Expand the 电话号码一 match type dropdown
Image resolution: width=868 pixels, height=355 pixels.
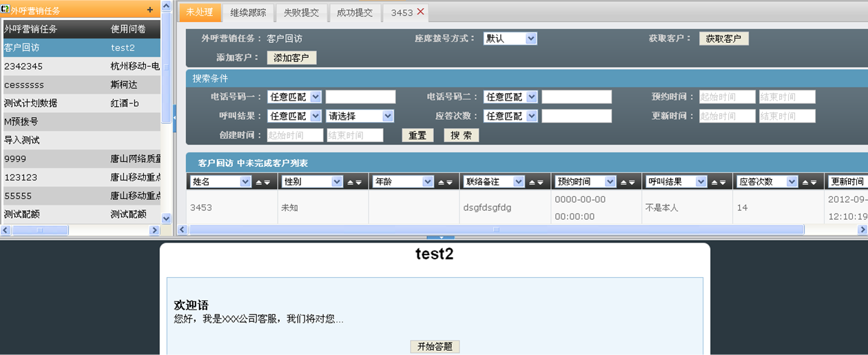point(316,97)
